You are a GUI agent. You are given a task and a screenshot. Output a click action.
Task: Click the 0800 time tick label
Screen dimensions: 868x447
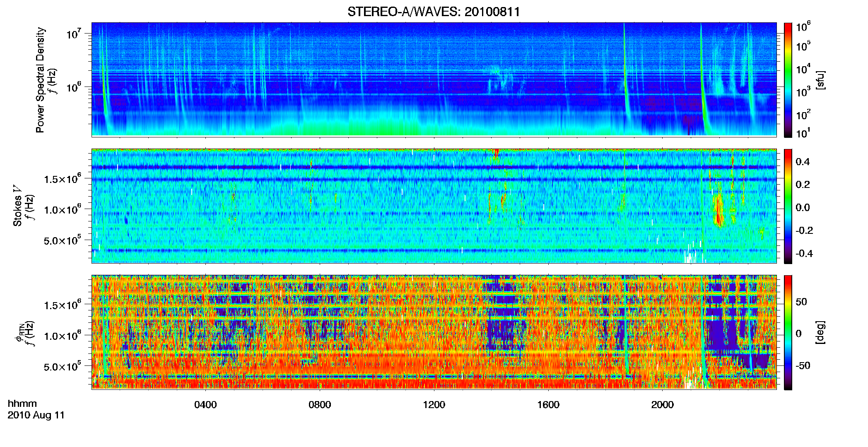(x=320, y=405)
